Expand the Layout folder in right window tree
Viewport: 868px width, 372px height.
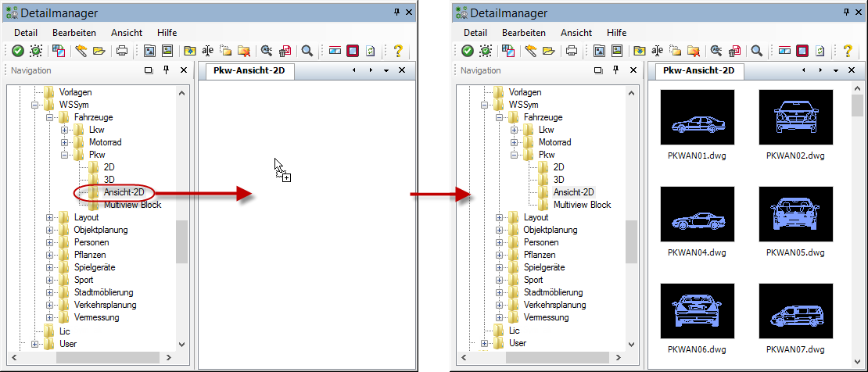pos(500,217)
